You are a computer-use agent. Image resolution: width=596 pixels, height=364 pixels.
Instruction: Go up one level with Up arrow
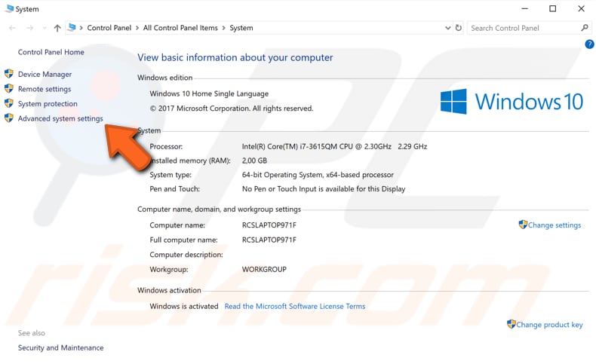(57, 28)
